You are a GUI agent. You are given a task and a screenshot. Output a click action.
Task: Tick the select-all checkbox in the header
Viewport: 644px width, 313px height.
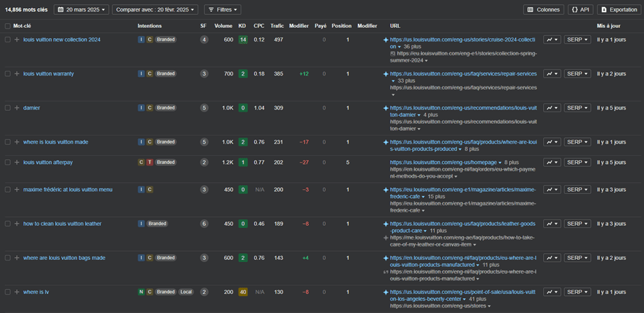tap(7, 26)
